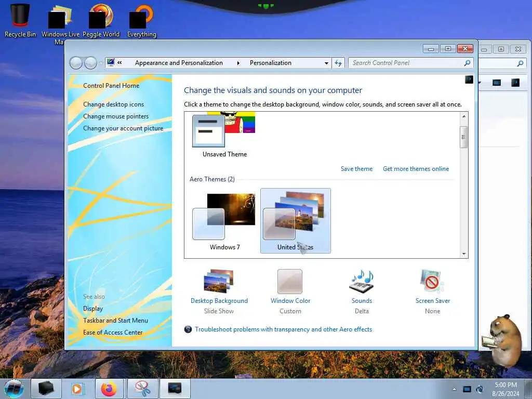Click the background window's help icon
532x399 pixels.
point(515,83)
